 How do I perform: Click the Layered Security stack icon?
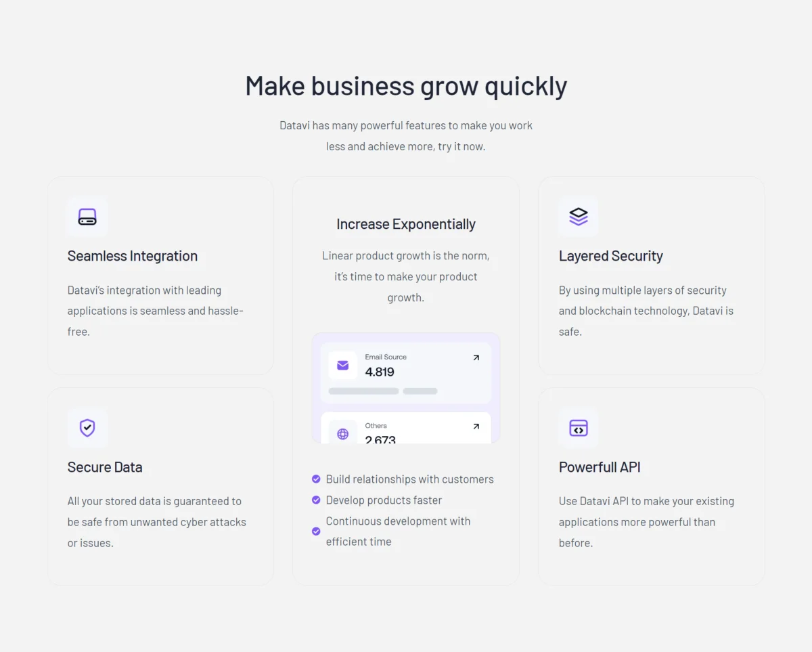pos(579,217)
